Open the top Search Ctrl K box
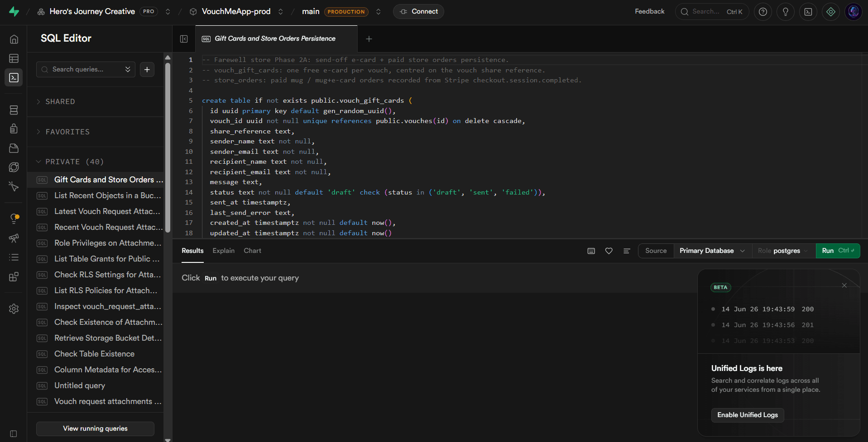This screenshot has height=442, width=868. (712, 12)
